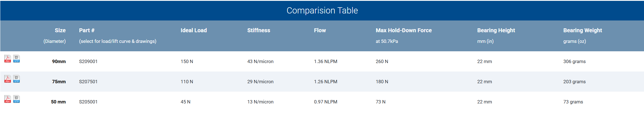
Task: Select part number S207501
Action: click(88, 82)
